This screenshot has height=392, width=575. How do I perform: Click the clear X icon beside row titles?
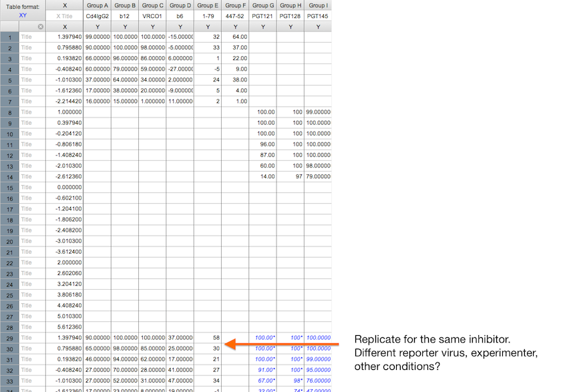40,27
